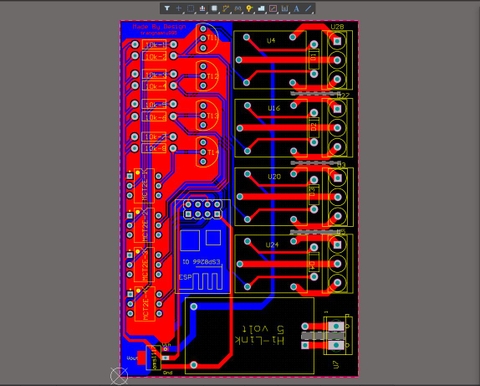Screen dimensions: 480x386
Task: Select the 10k-1 resistor
Action: (x=154, y=45)
